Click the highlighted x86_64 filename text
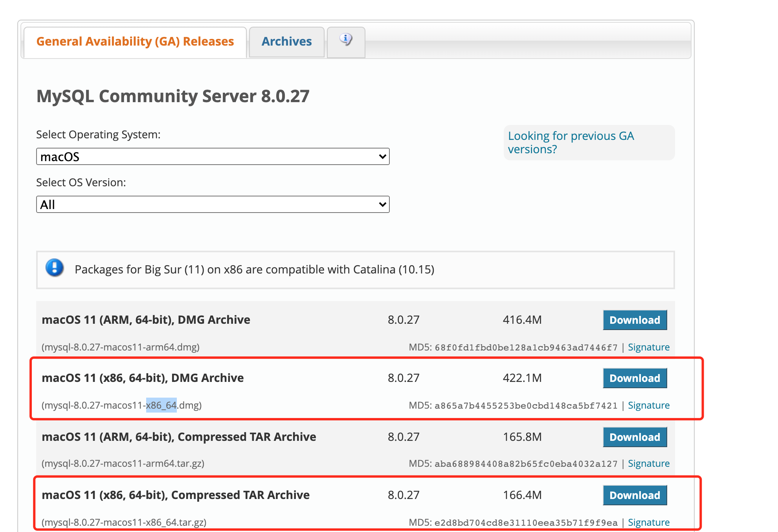Viewport: 778px width, 532px height. coord(161,405)
